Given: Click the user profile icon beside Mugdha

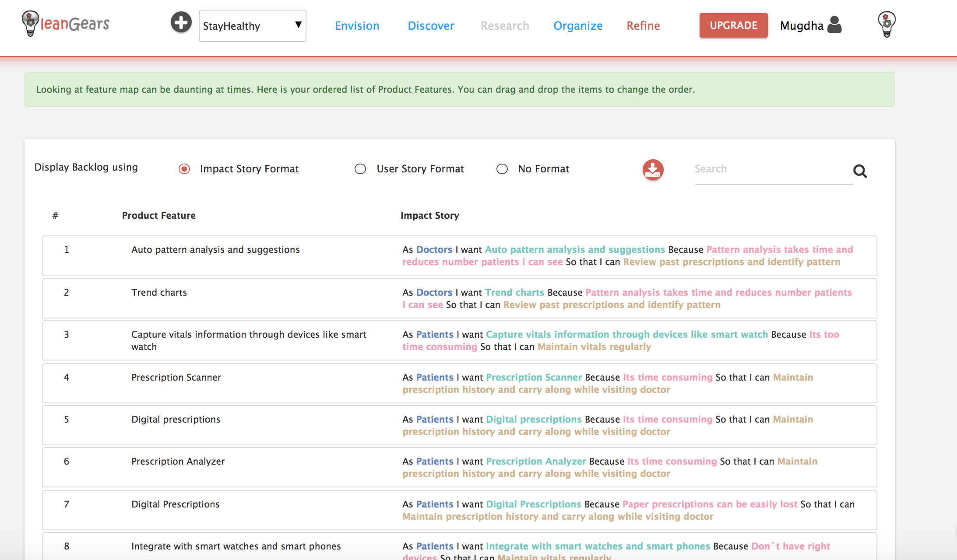Looking at the screenshot, I should tap(835, 25).
